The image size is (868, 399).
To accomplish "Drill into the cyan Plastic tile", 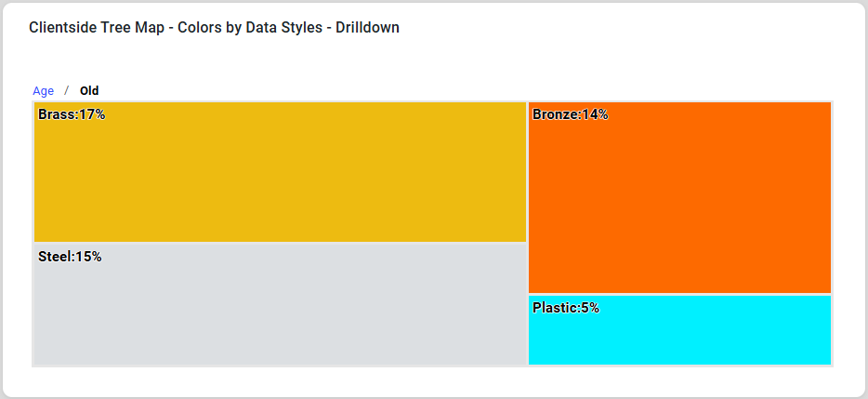I will tap(679, 337).
